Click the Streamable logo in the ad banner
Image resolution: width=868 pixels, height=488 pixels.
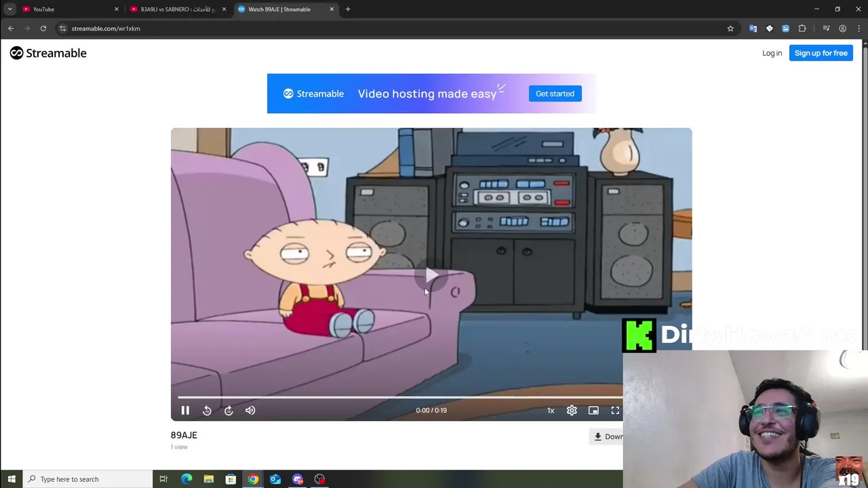[x=313, y=94]
